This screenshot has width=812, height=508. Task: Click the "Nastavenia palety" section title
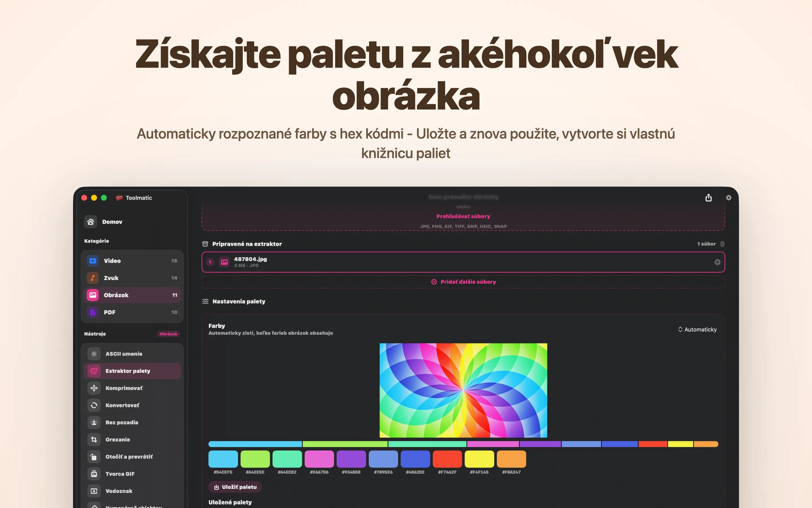[x=239, y=301]
